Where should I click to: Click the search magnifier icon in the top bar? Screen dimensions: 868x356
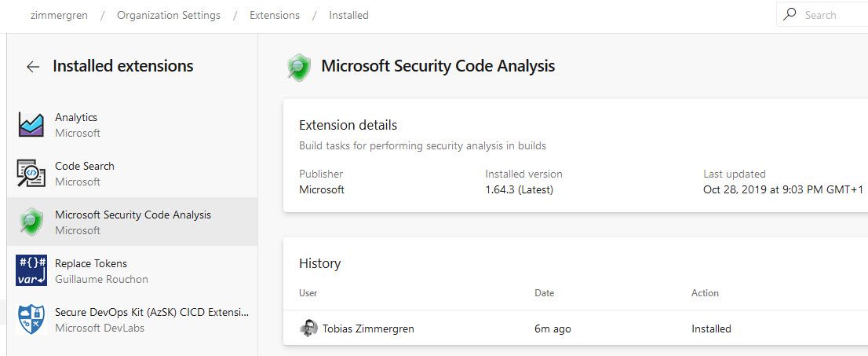790,15
